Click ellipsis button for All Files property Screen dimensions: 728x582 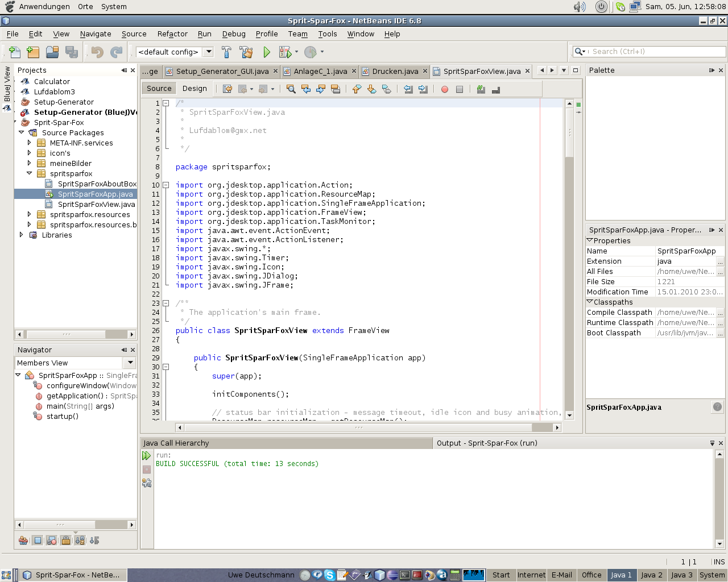click(720, 272)
